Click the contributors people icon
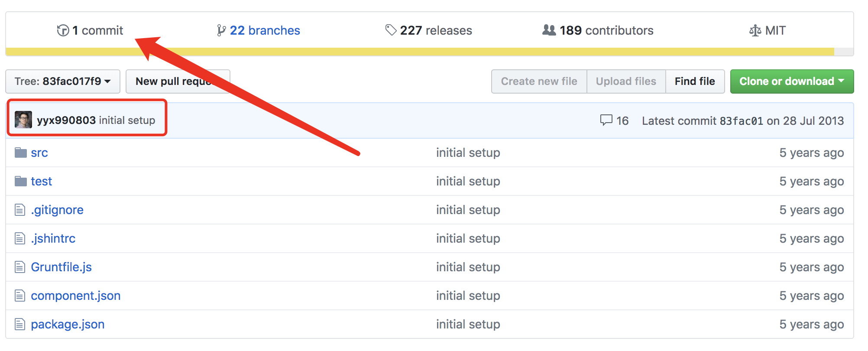The image size is (868, 351). [549, 30]
